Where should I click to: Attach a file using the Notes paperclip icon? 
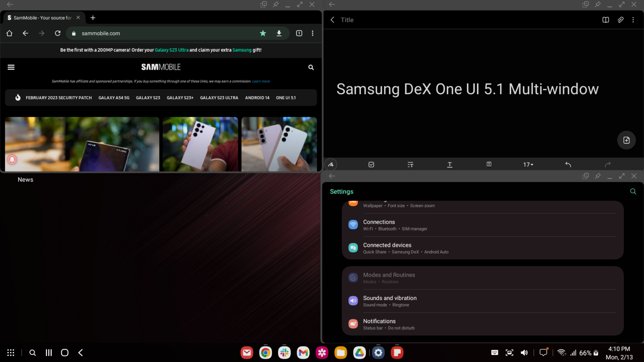click(620, 20)
